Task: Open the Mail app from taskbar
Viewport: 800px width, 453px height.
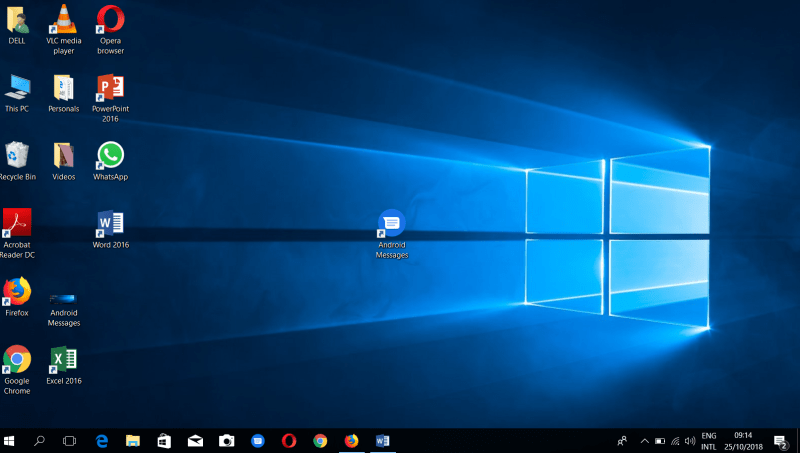Action: tap(195, 440)
